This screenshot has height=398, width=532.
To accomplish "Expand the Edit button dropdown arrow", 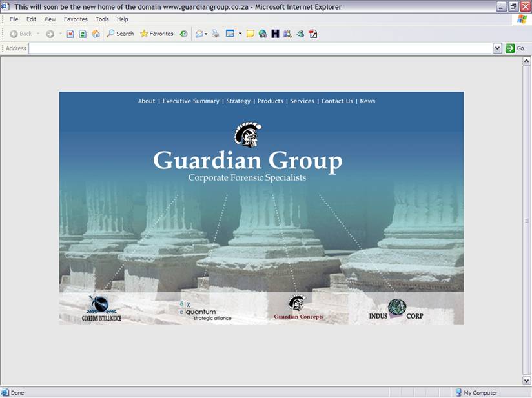I will [240, 34].
